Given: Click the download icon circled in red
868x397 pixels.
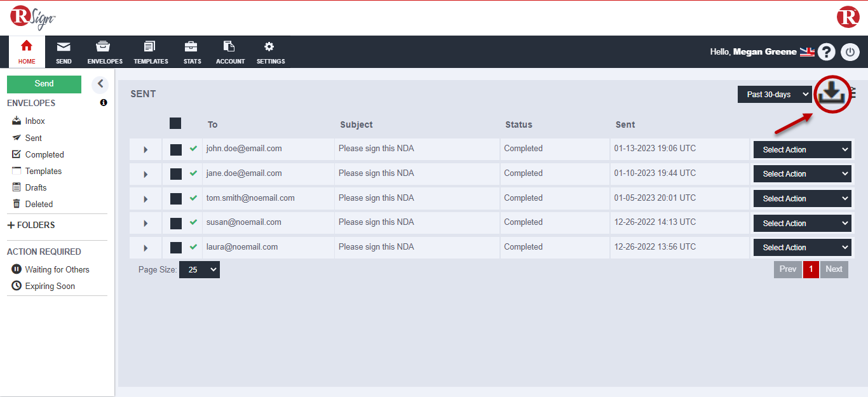Looking at the screenshot, I should pos(831,94).
